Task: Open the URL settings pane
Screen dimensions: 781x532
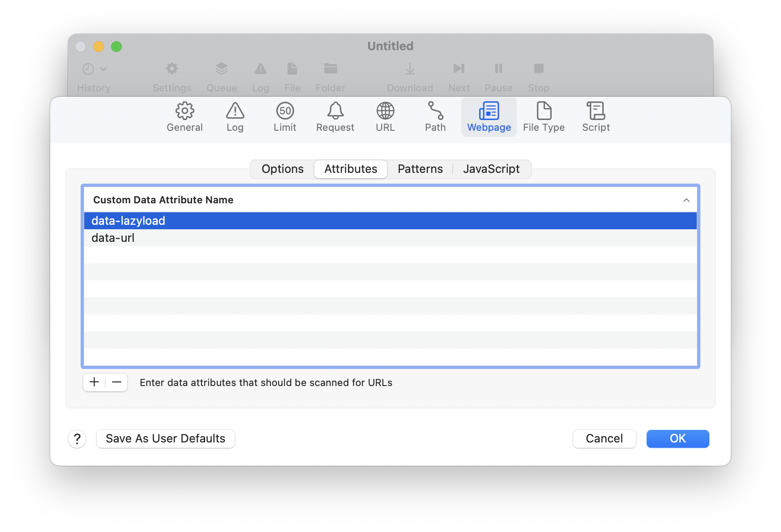Action: tap(385, 117)
